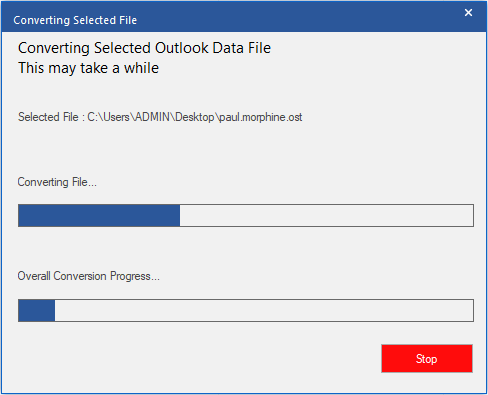The image size is (488, 395).
Task: Click the word Progress in the overall label
Action: tap(131, 276)
